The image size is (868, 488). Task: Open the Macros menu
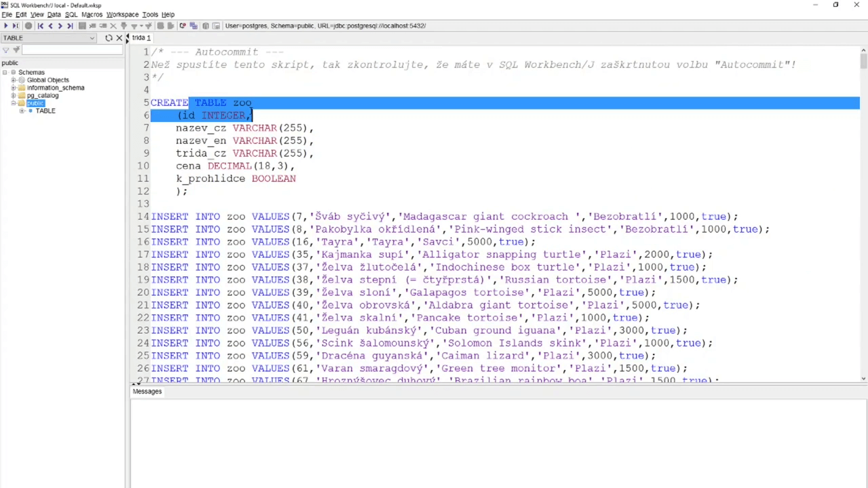tap(92, 14)
